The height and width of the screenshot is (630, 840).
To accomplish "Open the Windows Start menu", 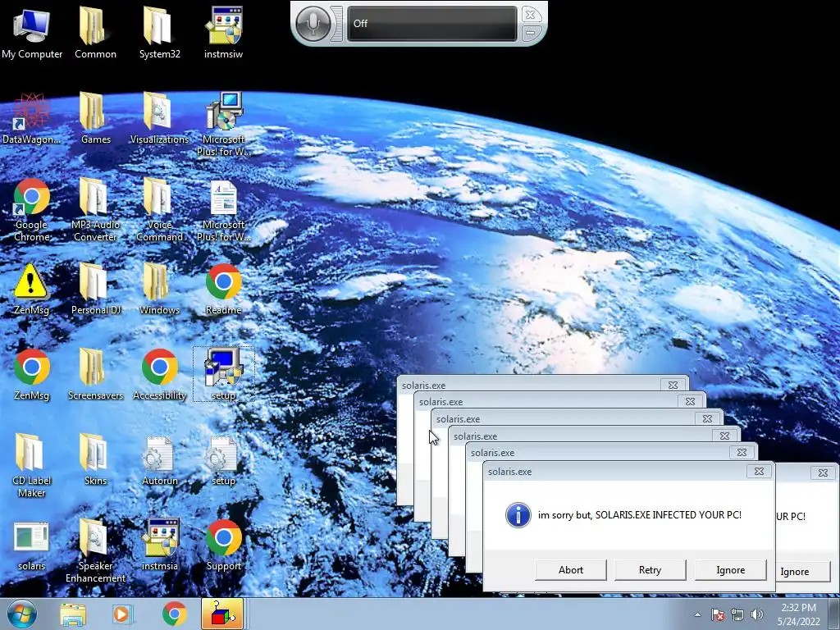I will click(22, 614).
